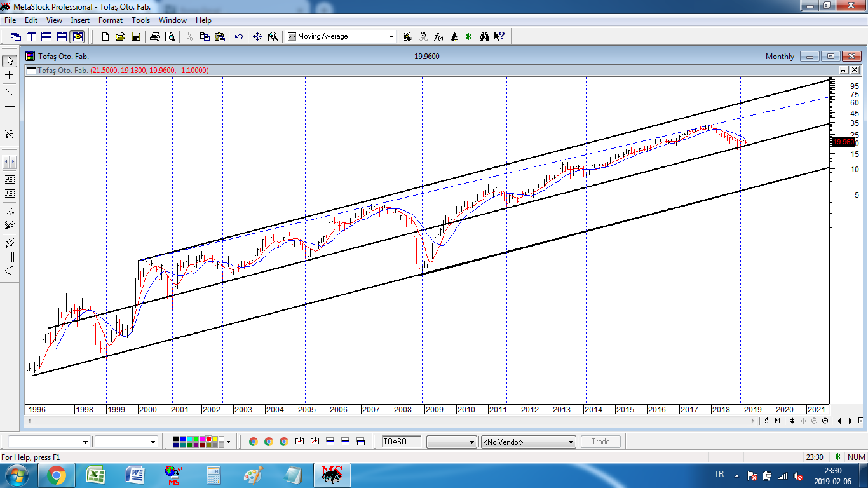Viewport: 868px width, 488px height.
Task: Open the second line style dropdown
Action: 153,442
